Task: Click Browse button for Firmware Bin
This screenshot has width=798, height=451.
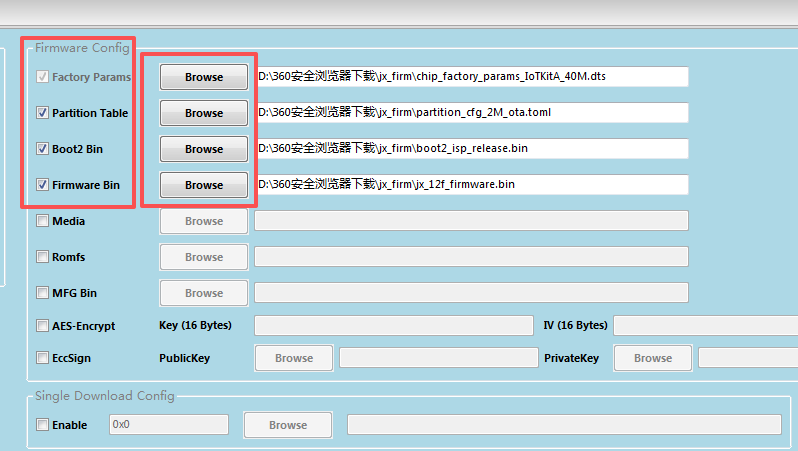Action: coord(203,185)
